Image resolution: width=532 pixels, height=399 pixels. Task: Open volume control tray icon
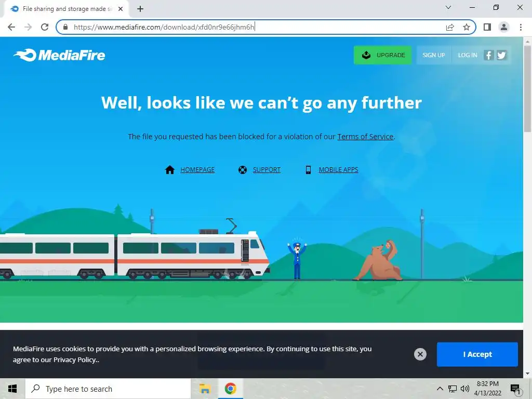pos(465,389)
